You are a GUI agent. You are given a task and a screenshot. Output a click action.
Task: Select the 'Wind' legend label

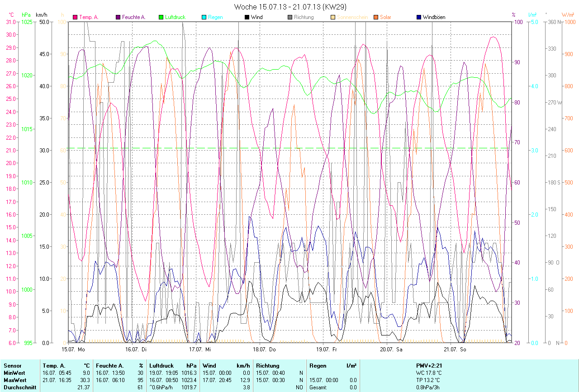click(256, 17)
